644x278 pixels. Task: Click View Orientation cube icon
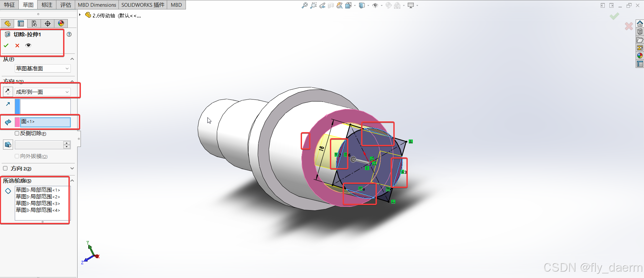[348, 5]
